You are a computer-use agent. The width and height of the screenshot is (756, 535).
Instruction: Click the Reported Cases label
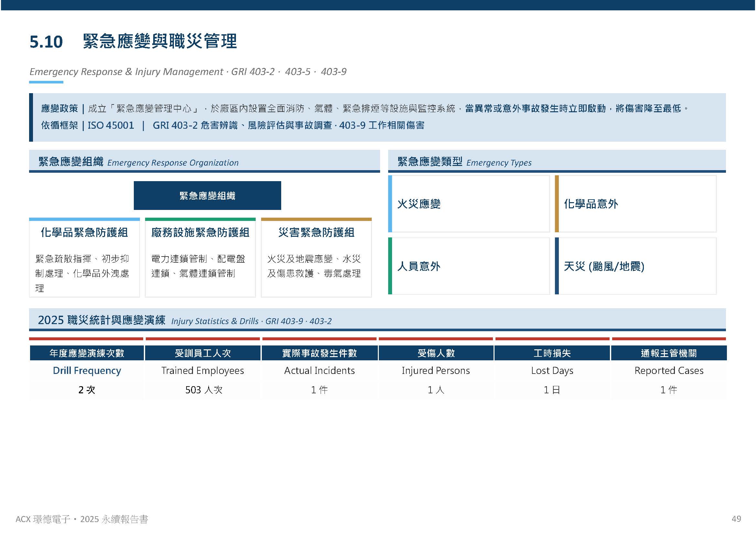(x=669, y=371)
